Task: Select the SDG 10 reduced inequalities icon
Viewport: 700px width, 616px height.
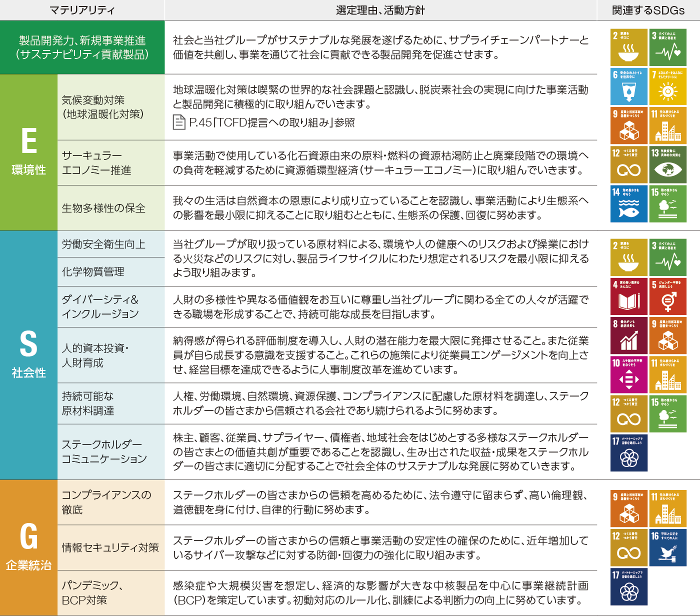Action: pyautogui.click(x=629, y=374)
